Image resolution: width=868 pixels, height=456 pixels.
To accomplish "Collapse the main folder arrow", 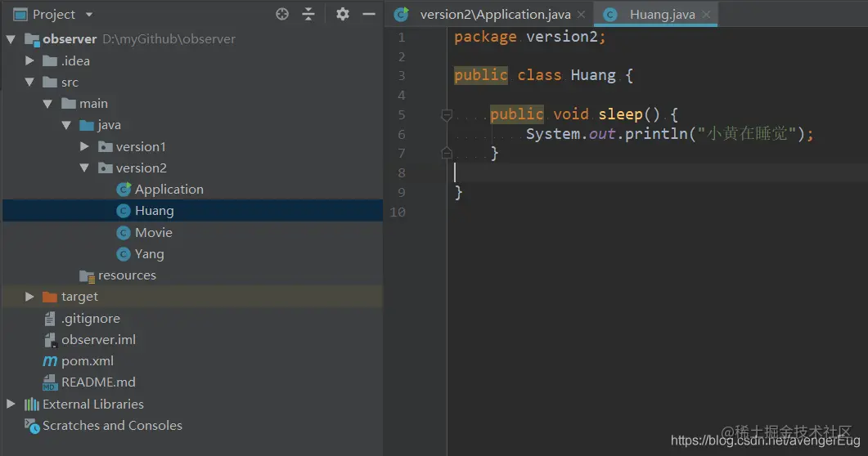I will pos(47,104).
